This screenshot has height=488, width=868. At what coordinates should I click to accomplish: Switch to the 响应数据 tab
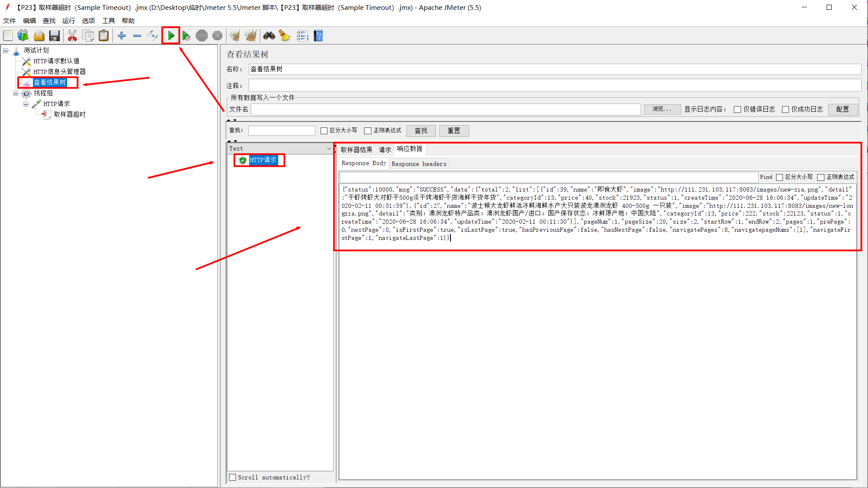click(410, 149)
